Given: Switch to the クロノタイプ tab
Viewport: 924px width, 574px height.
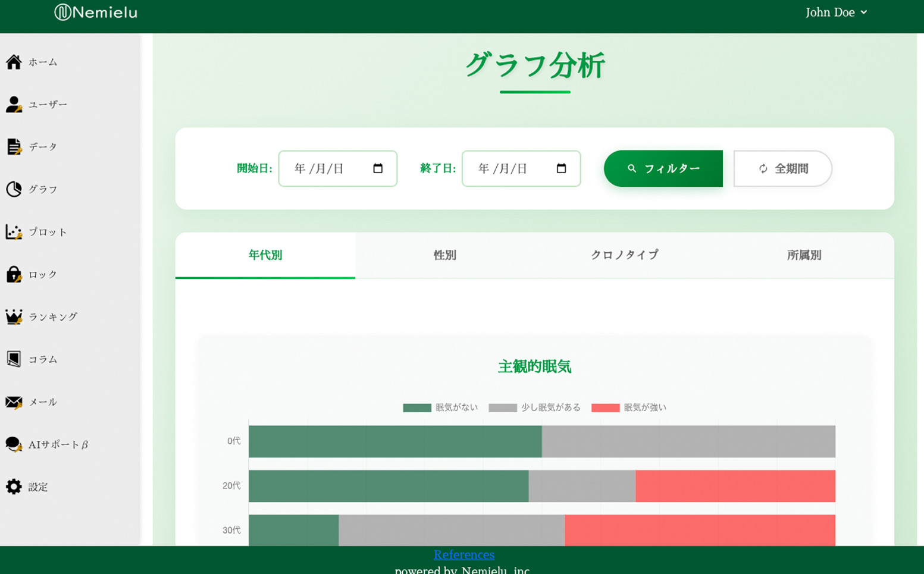Looking at the screenshot, I should pos(624,255).
